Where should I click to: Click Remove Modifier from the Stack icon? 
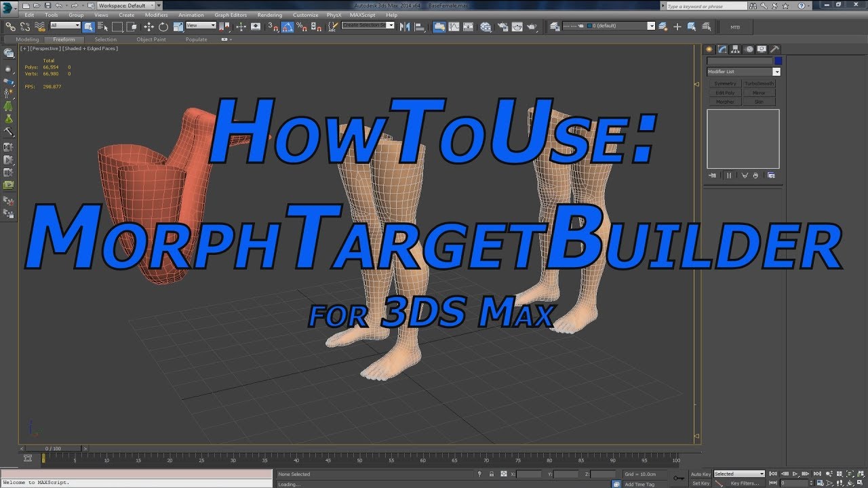755,175
